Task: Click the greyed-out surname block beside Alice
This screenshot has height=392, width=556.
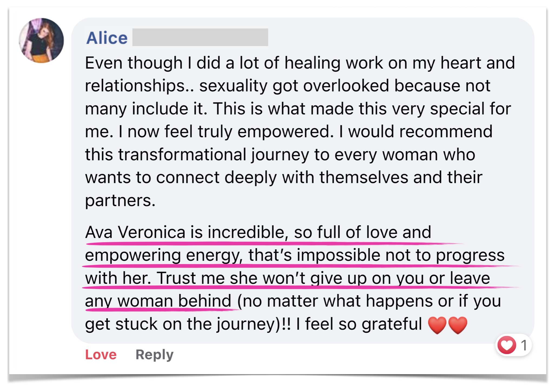Action: 200,37
